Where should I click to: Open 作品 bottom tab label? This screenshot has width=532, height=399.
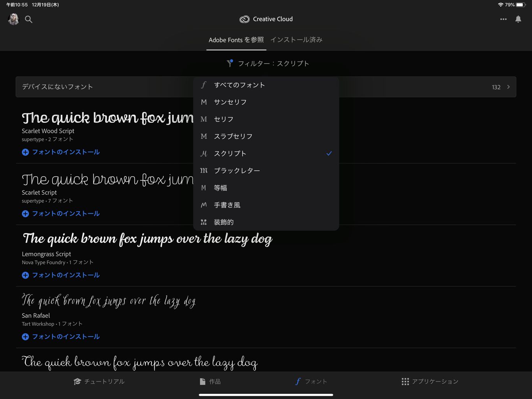click(215, 381)
